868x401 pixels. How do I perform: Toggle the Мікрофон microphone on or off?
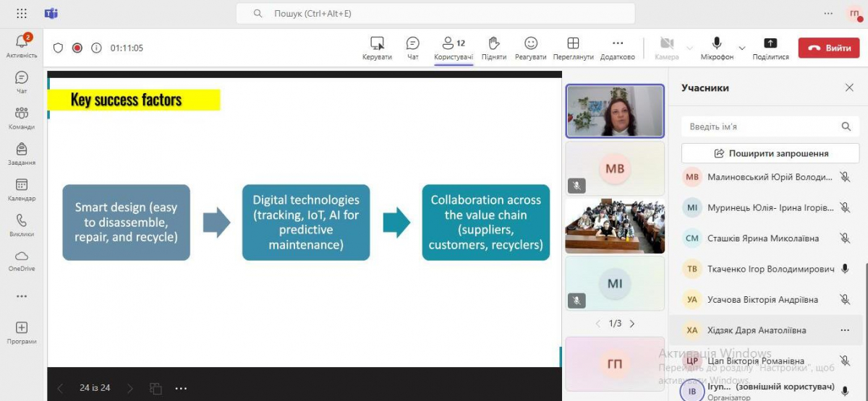coord(716,48)
